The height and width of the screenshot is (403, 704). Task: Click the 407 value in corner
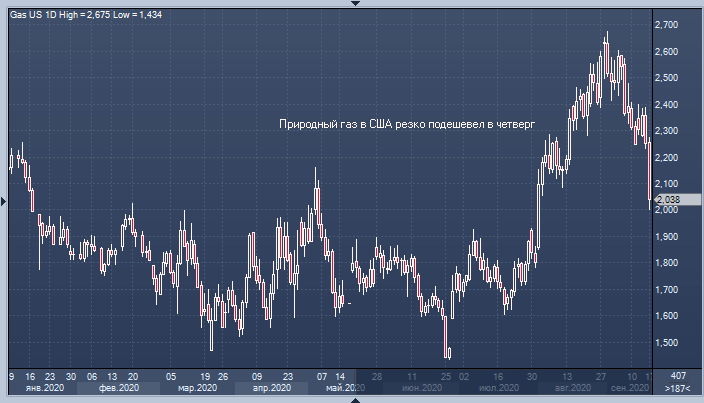(x=677, y=374)
